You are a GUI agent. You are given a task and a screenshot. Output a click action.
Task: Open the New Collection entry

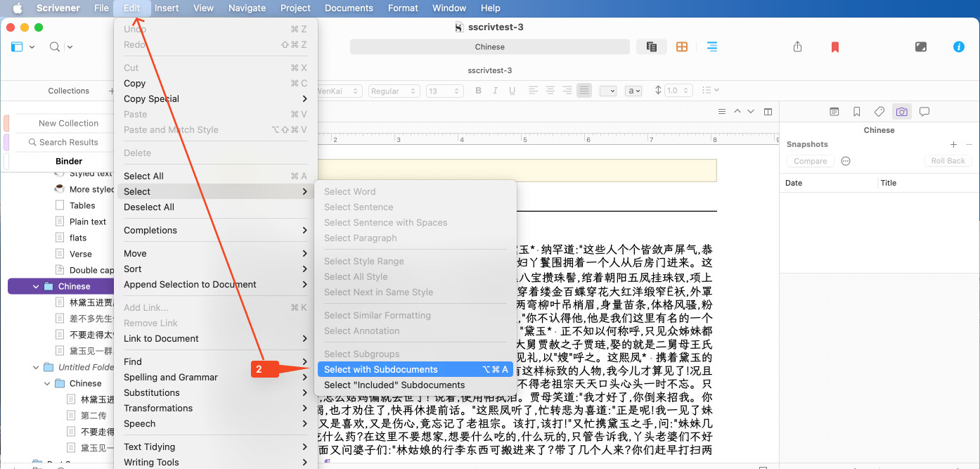click(x=68, y=123)
